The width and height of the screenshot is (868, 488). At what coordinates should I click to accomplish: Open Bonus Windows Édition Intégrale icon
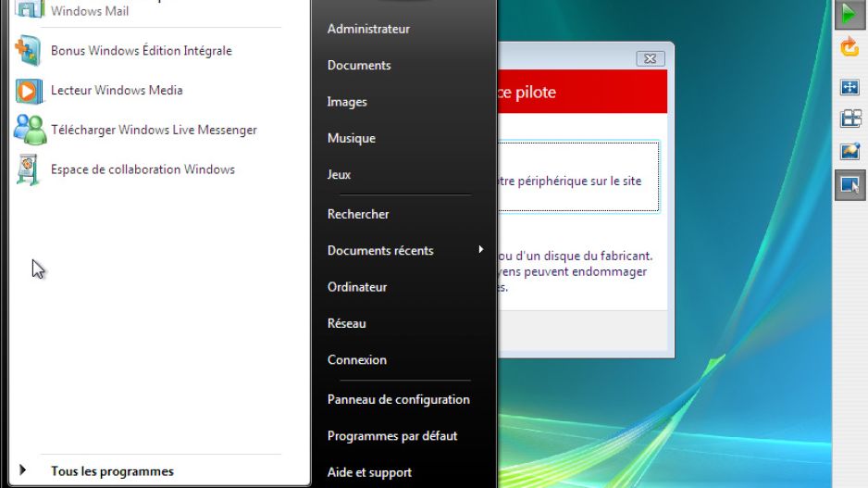pyautogui.click(x=28, y=50)
